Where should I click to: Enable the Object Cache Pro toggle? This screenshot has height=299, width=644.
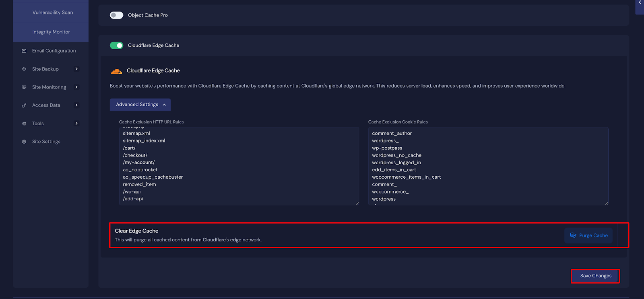117,15
